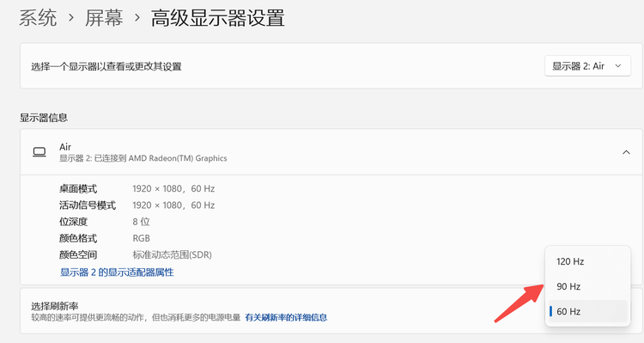Go back to 系统 breadcrumb
Viewport: 644px width, 343px height.
(38, 18)
